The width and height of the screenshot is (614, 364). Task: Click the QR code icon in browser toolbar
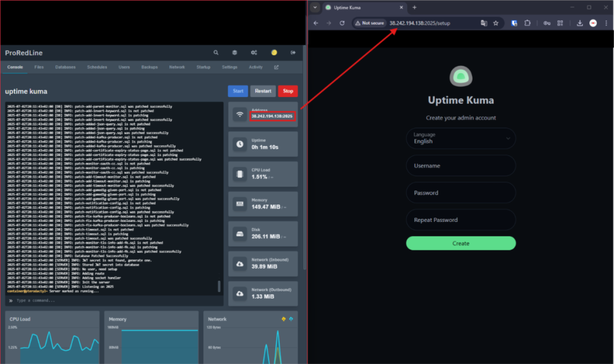561,23
